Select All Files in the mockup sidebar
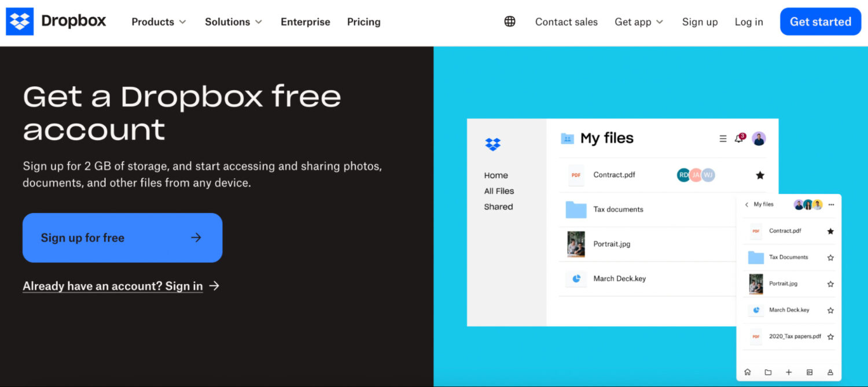 click(x=499, y=191)
